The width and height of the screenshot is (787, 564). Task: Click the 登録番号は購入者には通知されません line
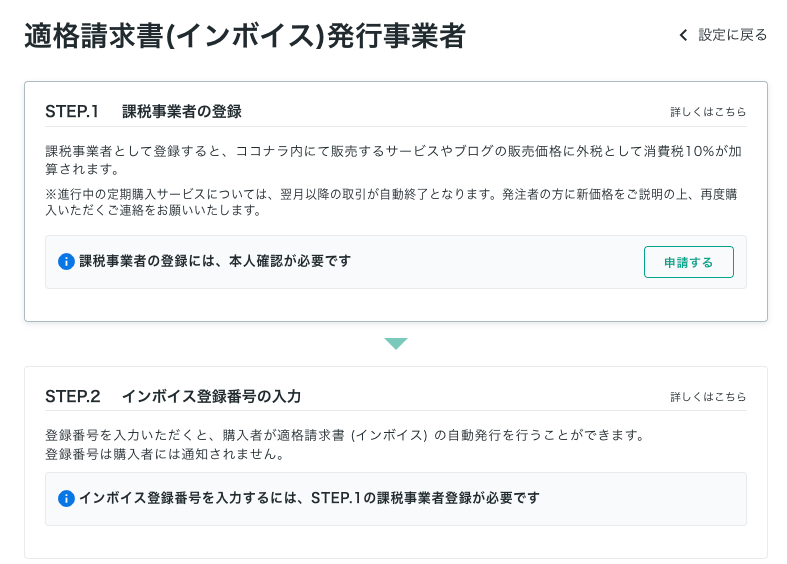165,455
